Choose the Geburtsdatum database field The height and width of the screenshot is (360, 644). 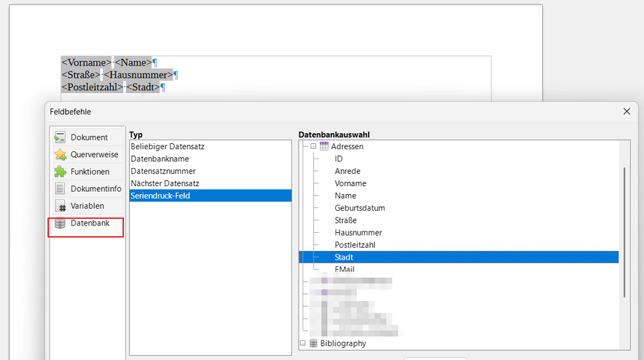[359, 208]
